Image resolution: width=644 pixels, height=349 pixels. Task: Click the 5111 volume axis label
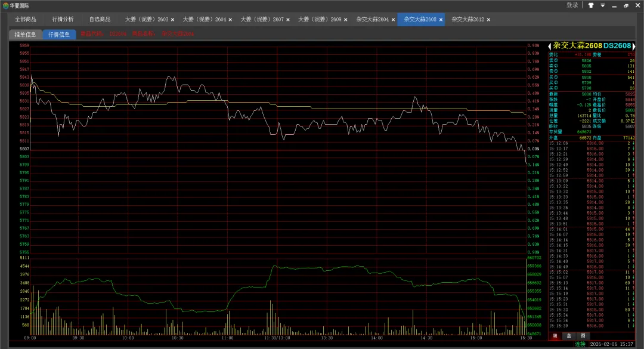click(24, 258)
